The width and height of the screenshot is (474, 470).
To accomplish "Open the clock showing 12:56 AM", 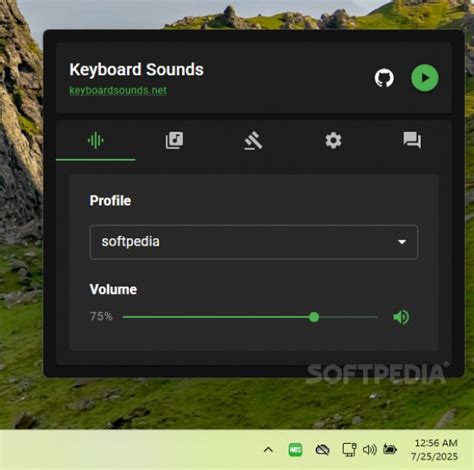I will [x=436, y=443].
